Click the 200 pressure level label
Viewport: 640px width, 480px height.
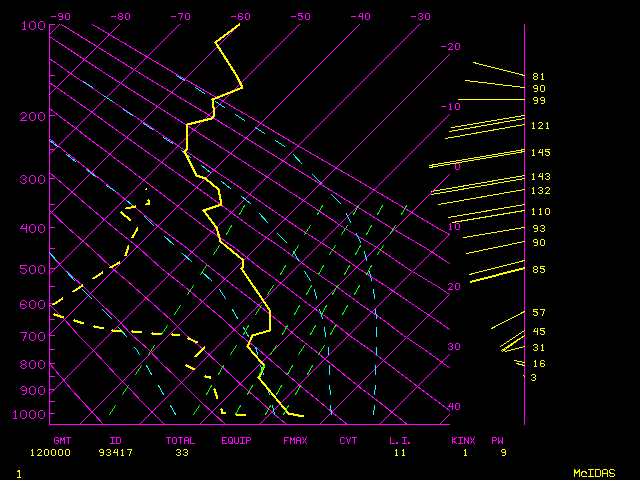coord(34,117)
